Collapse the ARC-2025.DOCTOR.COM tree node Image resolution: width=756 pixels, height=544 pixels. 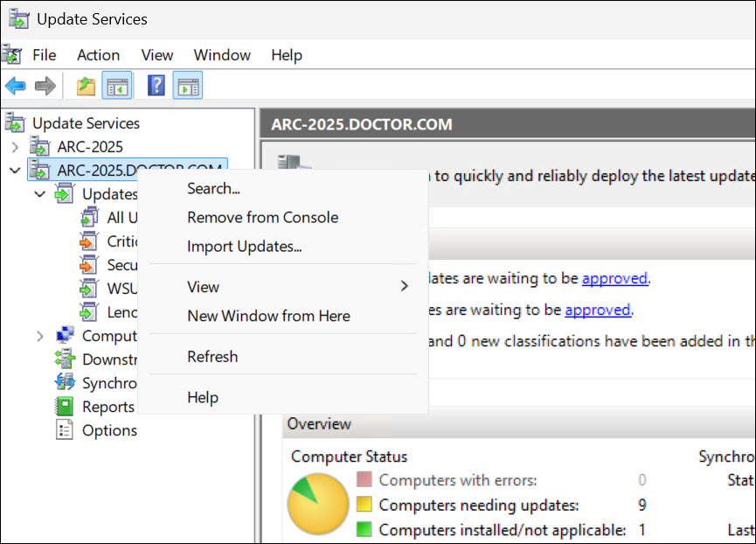[x=15, y=170]
